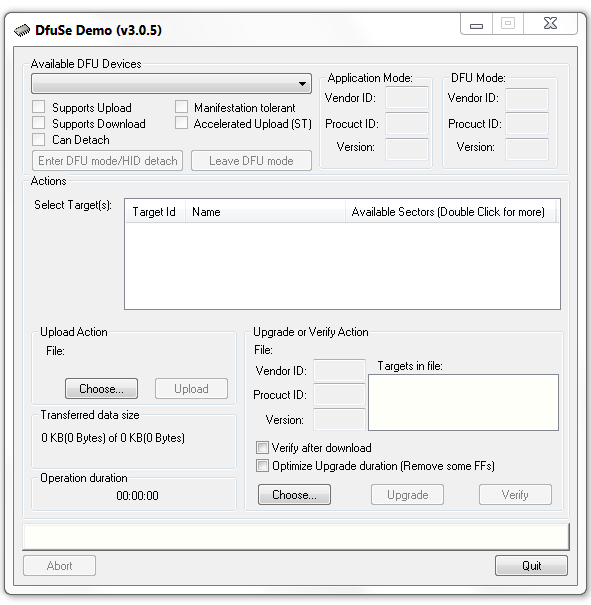This screenshot has width=591, height=605.
Task: Toggle the Supports Download checkbox
Action: click(x=39, y=123)
